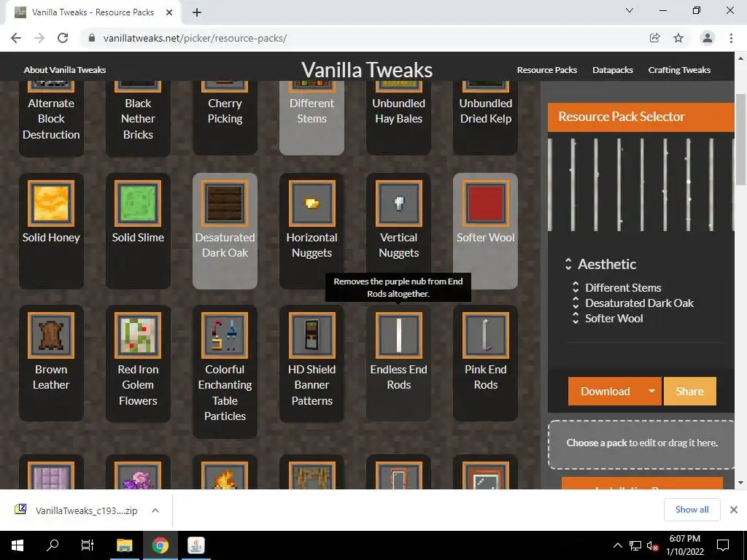747x560 pixels.
Task: Open the Crafting Tweaks nav item
Action: click(679, 69)
